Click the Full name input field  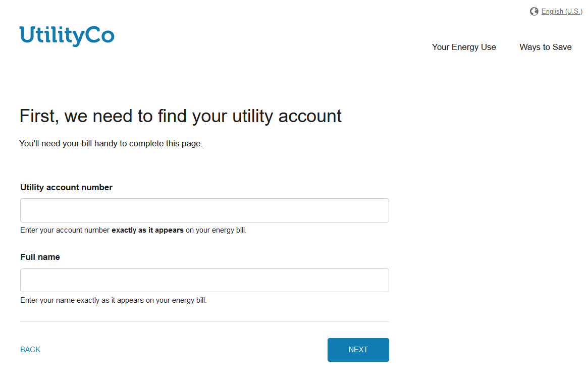[204, 280]
